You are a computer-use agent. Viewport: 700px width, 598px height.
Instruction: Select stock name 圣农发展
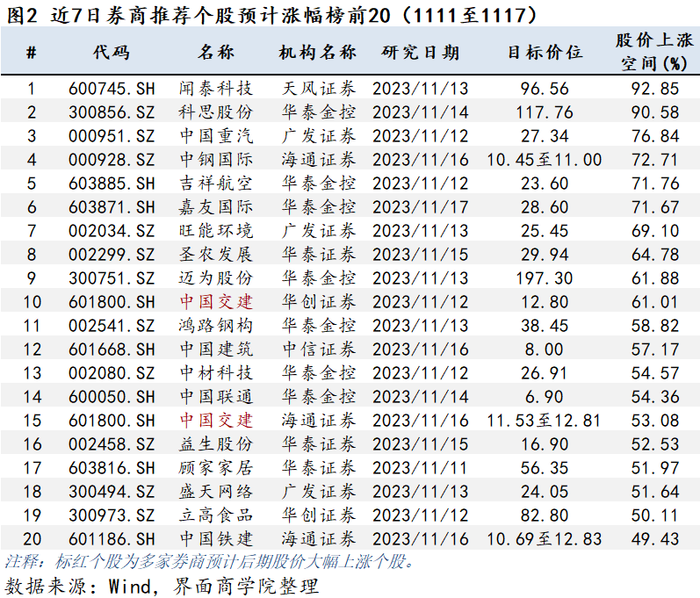pos(216,254)
